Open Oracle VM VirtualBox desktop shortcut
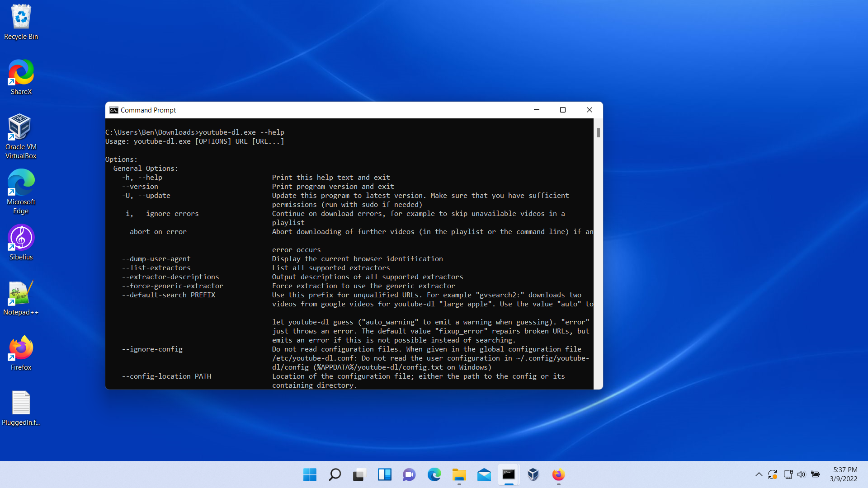The width and height of the screenshot is (868, 488). [x=21, y=136]
